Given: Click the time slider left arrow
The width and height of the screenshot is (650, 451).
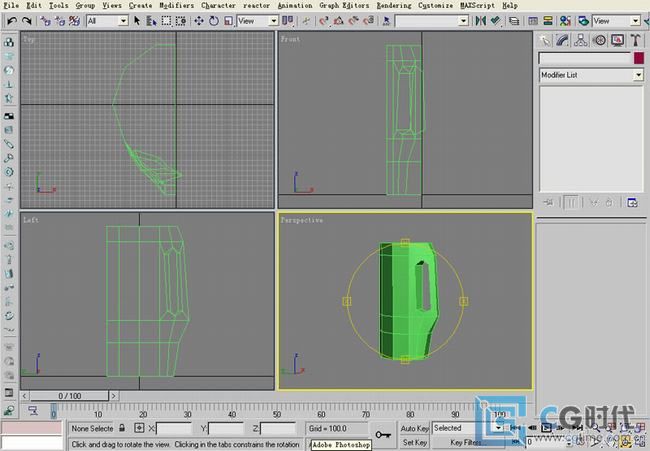Looking at the screenshot, I should (24, 396).
